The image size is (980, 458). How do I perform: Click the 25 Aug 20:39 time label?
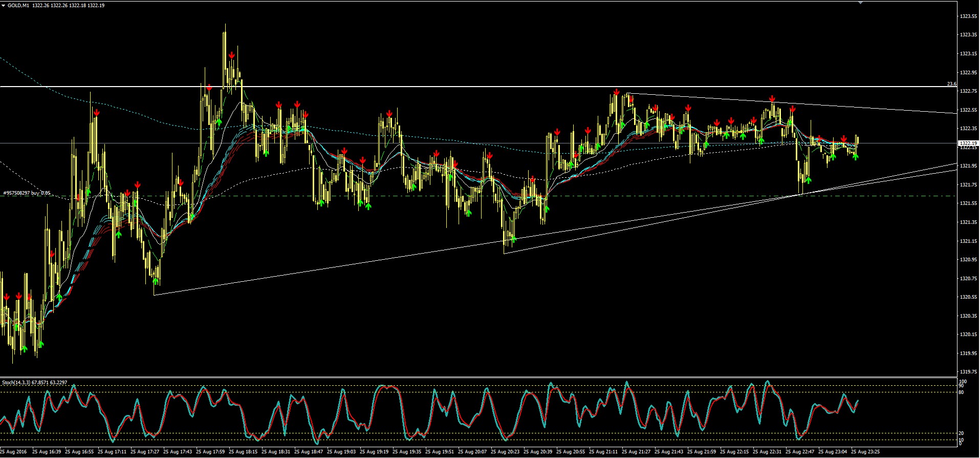pos(538,452)
